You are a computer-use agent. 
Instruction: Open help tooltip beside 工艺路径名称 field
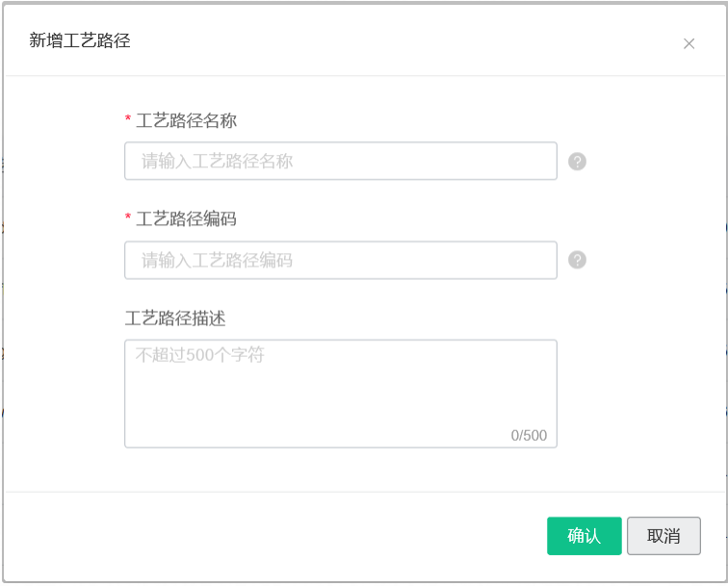point(577,162)
